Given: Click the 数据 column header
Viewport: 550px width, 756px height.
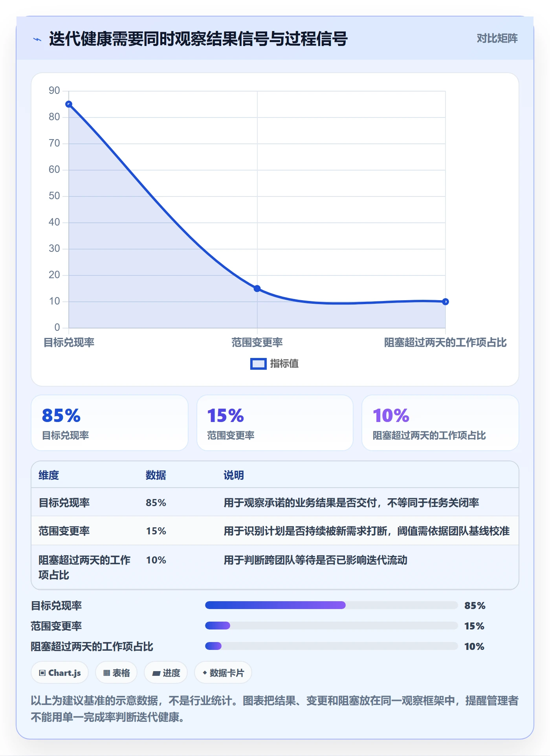Looking at the screenshot, I should pyautogui.click(x=156, y=475).
